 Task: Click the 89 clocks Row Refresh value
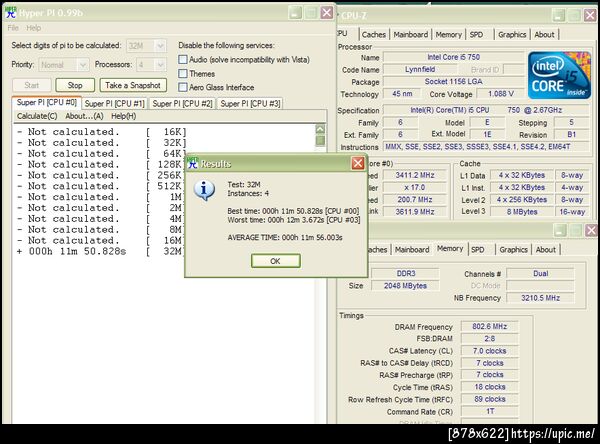tap(489, 399)
